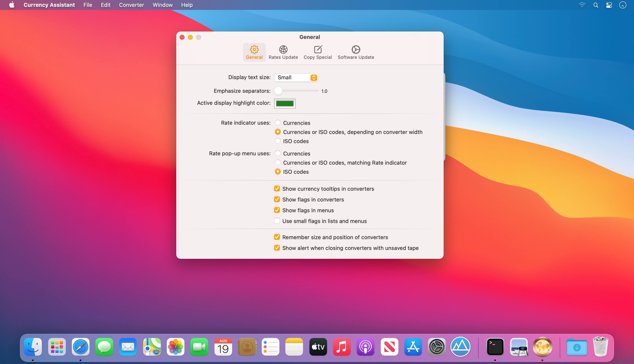The image size is (634, 364).
Task: Open the Trash from the Dock
Action: [600, 347]
